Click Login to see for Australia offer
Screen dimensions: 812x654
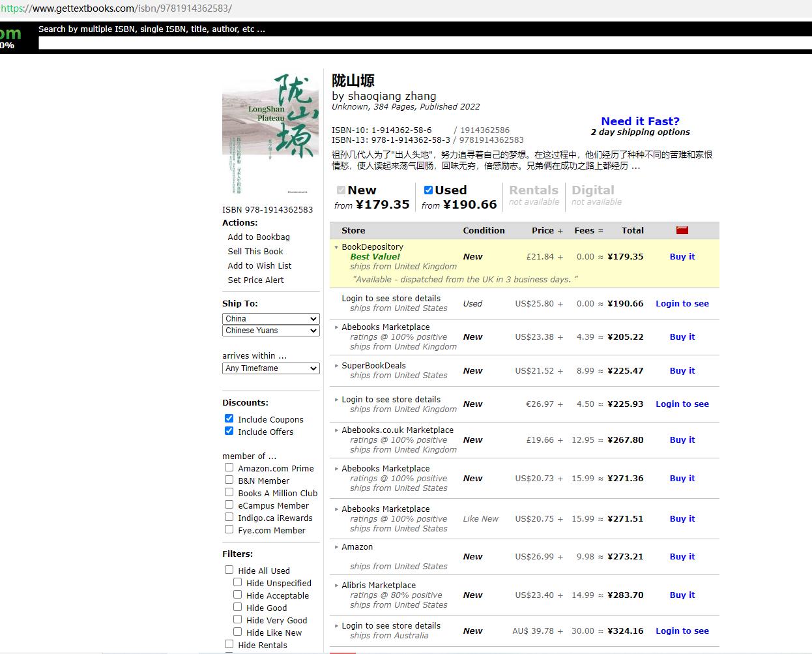[x=682, y=631]
